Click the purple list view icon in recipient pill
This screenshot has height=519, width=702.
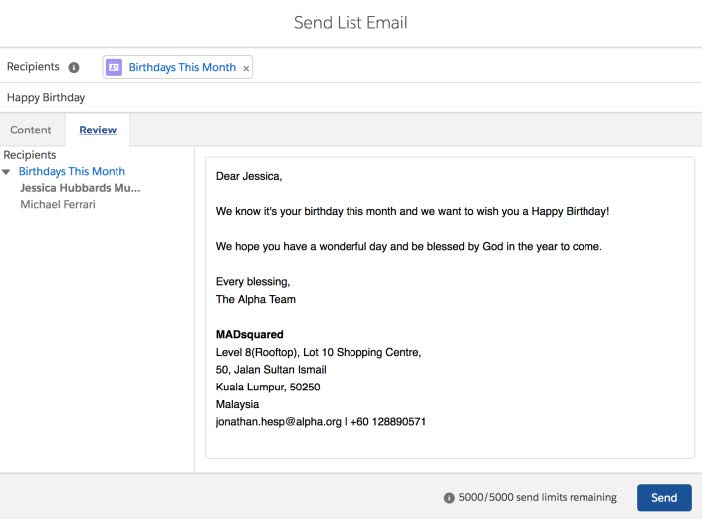pyautogui.click(x=114, y=67)
